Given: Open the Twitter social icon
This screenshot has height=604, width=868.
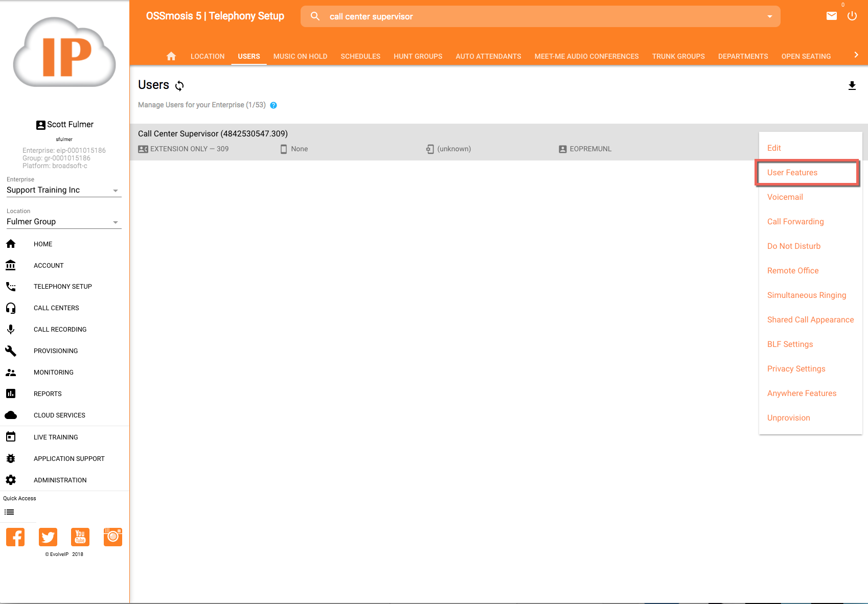Looking at the screenshot, I should click(x=48, y=537).
